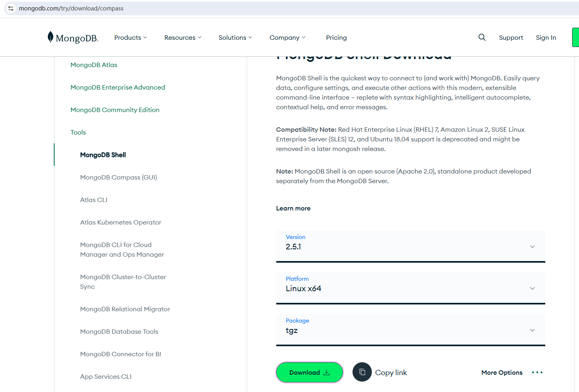Click the Copy link text

pos(391,372)
